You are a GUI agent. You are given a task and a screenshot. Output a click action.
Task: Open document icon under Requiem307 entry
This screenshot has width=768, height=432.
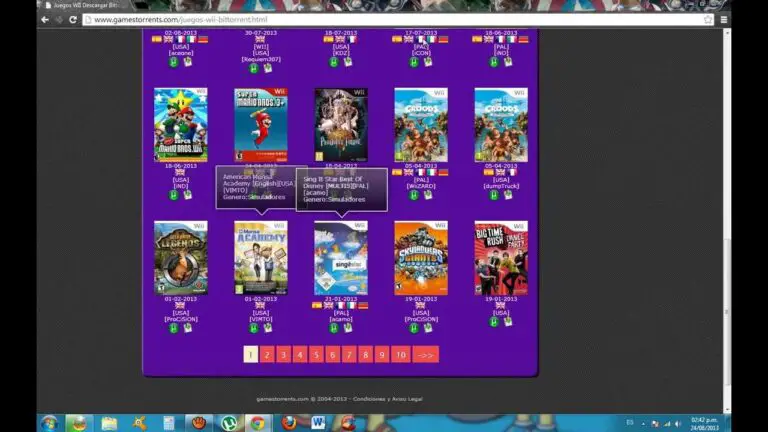(268, 68)
